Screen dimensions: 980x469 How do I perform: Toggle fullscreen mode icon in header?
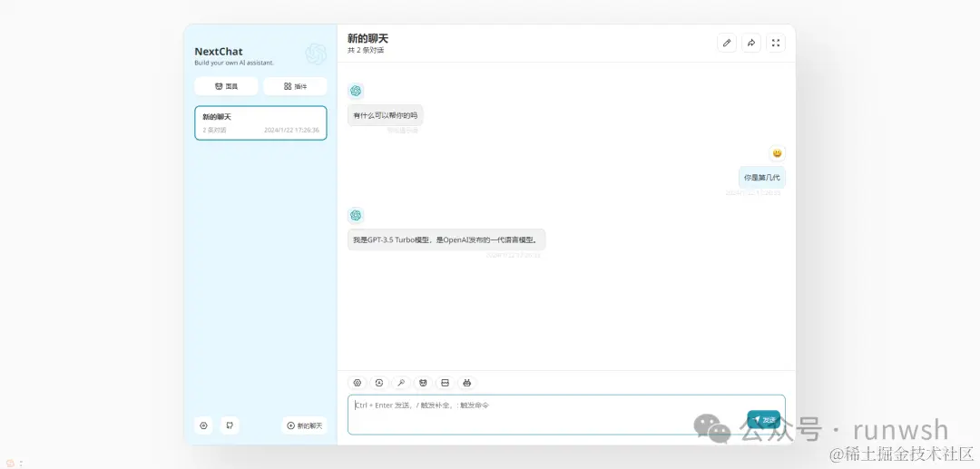(776, 43)
